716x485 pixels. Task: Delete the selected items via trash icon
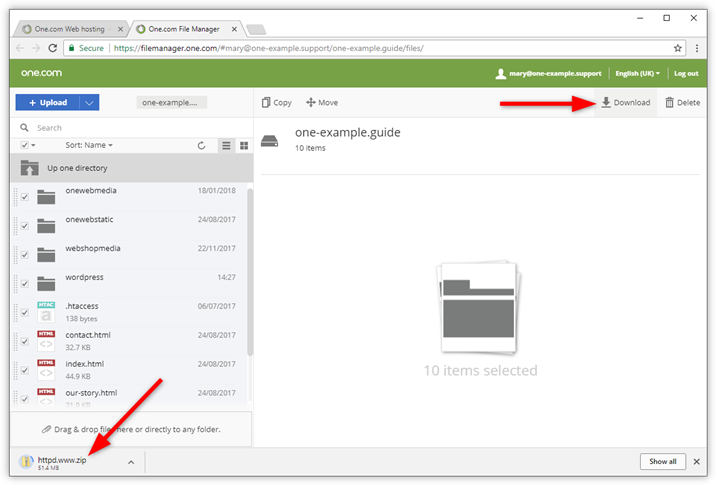click(682, 102)
